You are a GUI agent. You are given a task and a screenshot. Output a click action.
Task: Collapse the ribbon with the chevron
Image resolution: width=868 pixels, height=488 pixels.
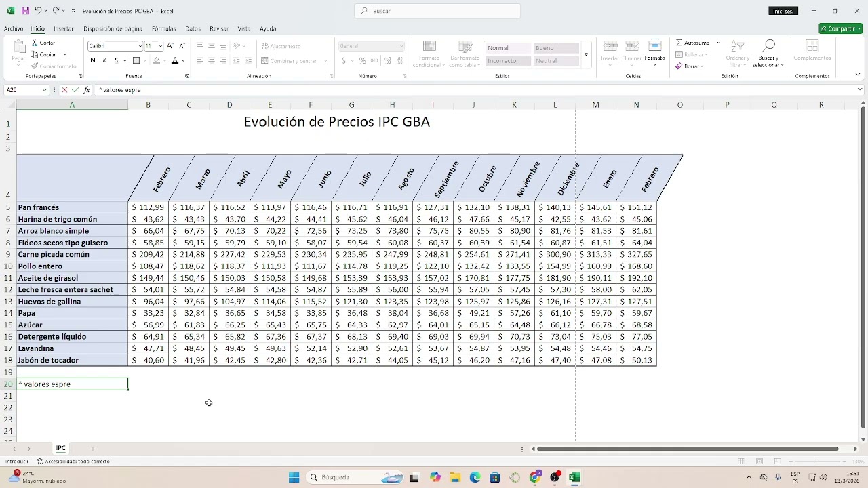858,75
